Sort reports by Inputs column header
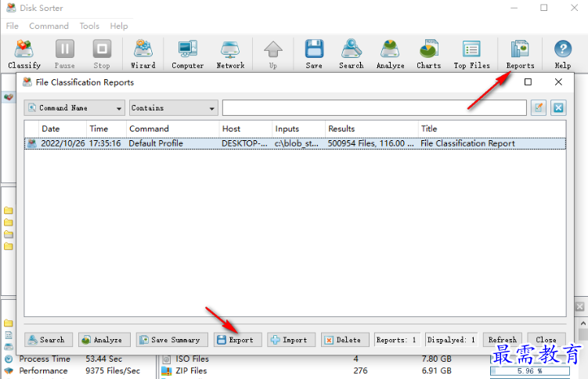The height and width of the screenshot is (379, 588). click(299, 128)
